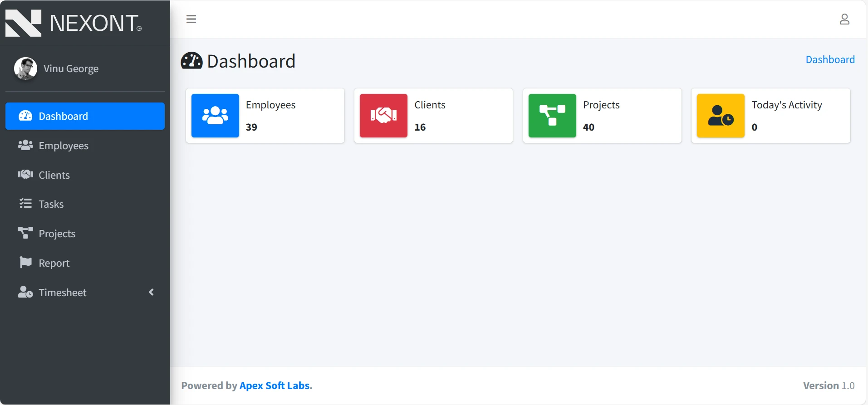Click the sidebar Report flag icon

26,263
